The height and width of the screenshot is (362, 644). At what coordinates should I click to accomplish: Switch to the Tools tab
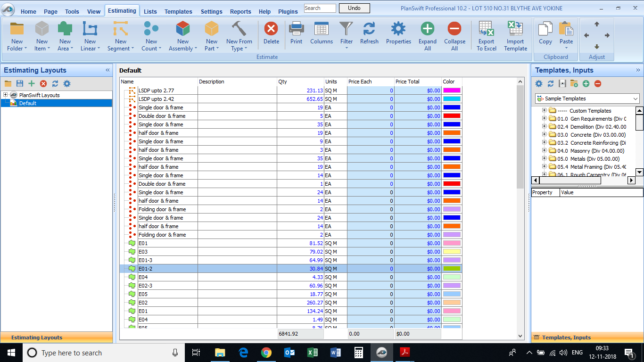72,12
